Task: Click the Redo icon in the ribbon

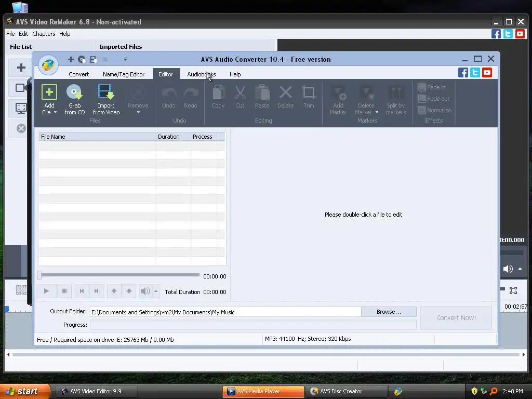Action: point(190,93)
